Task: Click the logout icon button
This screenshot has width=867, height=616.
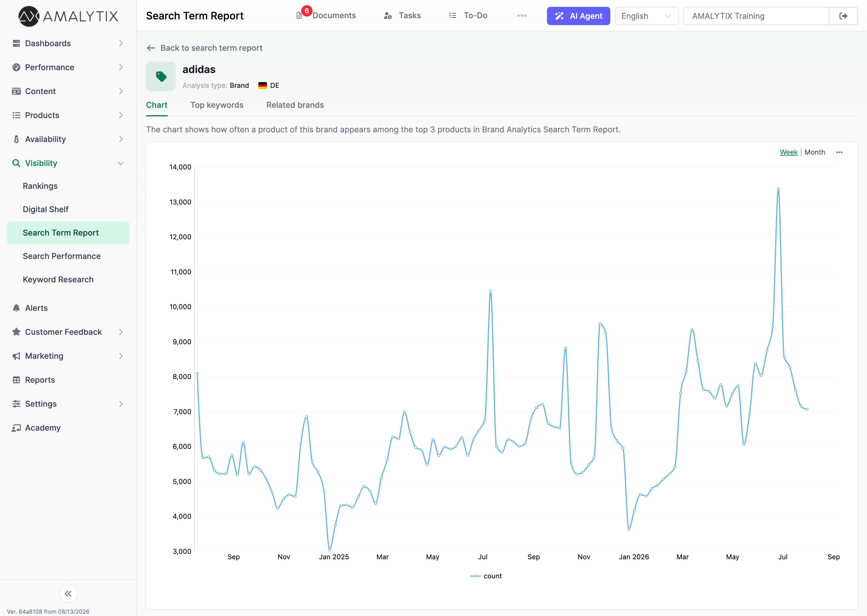Action: click(x=843, y=16)
